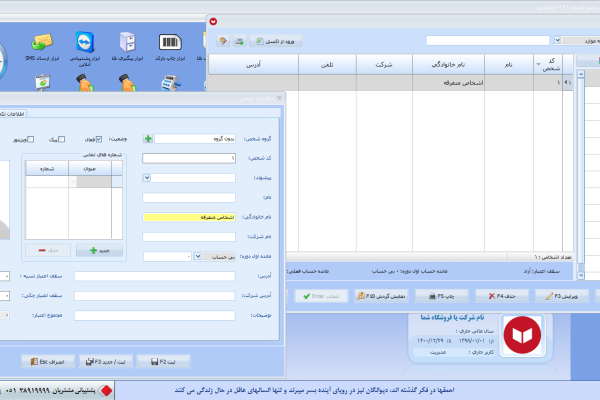Switch to the اطلاعات تکمیلی tab in the person dialog

pos(12,114)
